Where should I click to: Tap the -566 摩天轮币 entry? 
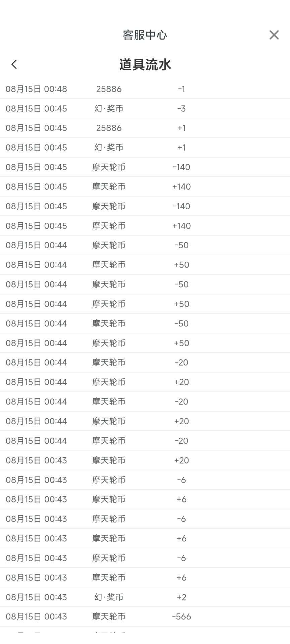point(145,616)
